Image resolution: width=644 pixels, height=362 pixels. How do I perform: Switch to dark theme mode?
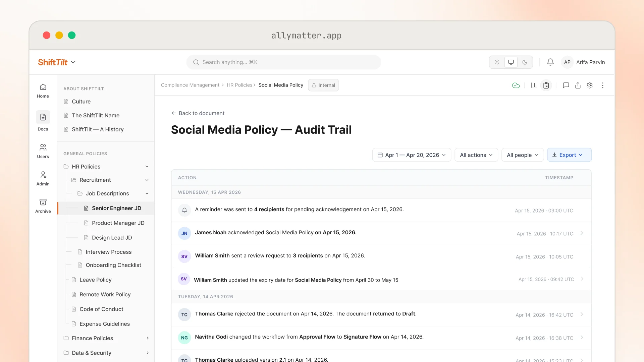pyautogui.click(x=525, y=62)
